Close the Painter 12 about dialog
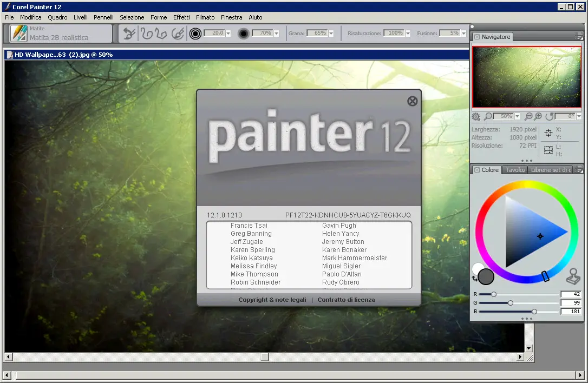588x383 pixels. click(x=412, y=101)
